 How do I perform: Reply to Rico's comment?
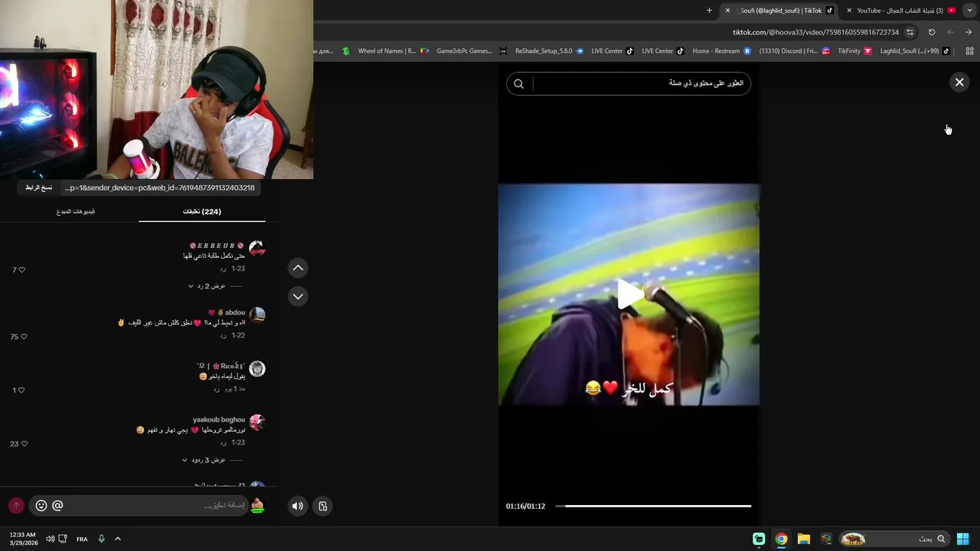217,390
